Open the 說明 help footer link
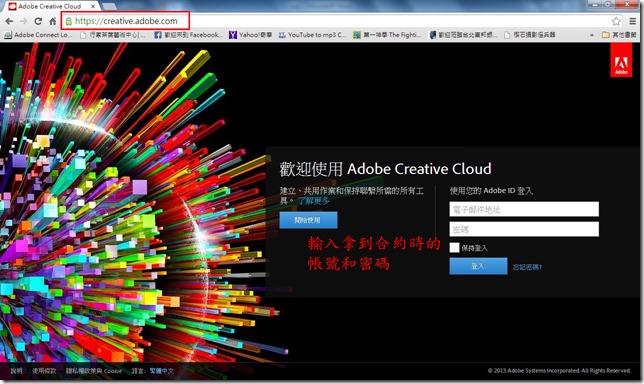The image size is (644, 384). 16,370
